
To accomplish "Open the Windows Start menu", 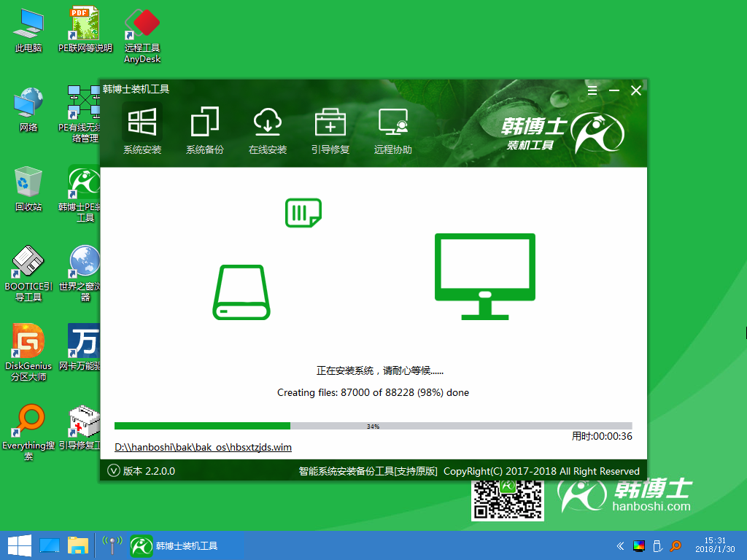I will tap(15, 545).
